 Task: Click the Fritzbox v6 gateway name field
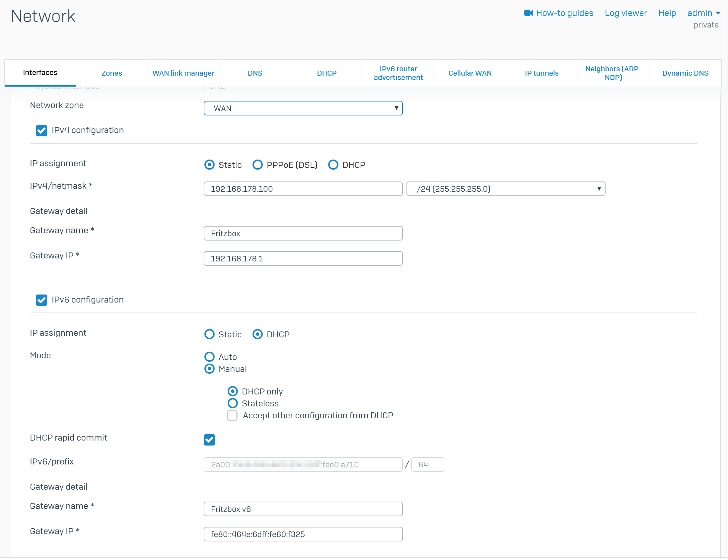tap(303, 509)
